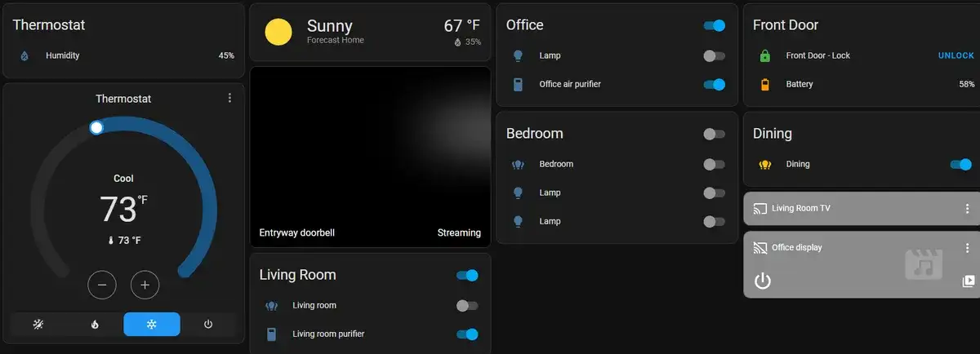Select the heat mode flame icon
980x354 pixels.
[x=95, y=324]
